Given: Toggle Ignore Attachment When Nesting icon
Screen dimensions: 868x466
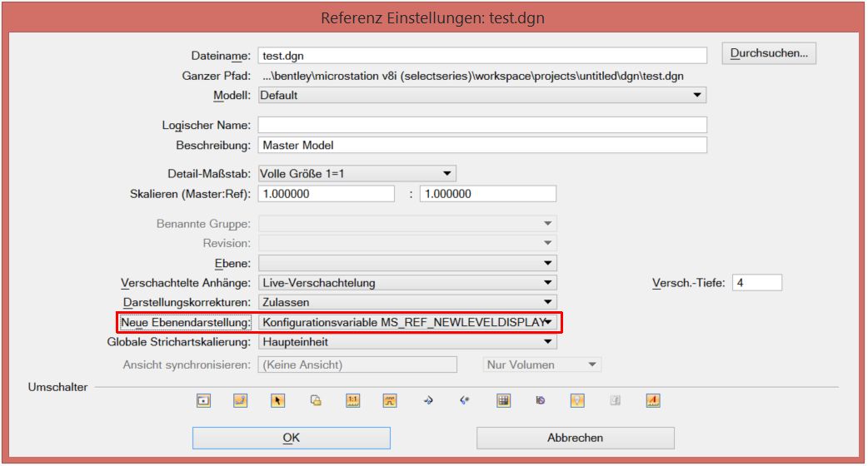Looking at the screenshot, I should pyautogui.click(x=541, y=401).
